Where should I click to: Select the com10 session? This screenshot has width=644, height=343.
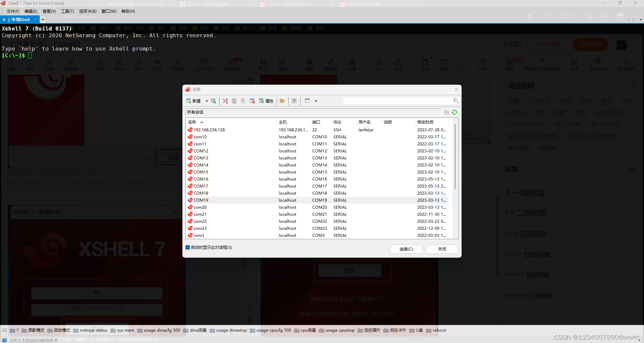point(317,137)
